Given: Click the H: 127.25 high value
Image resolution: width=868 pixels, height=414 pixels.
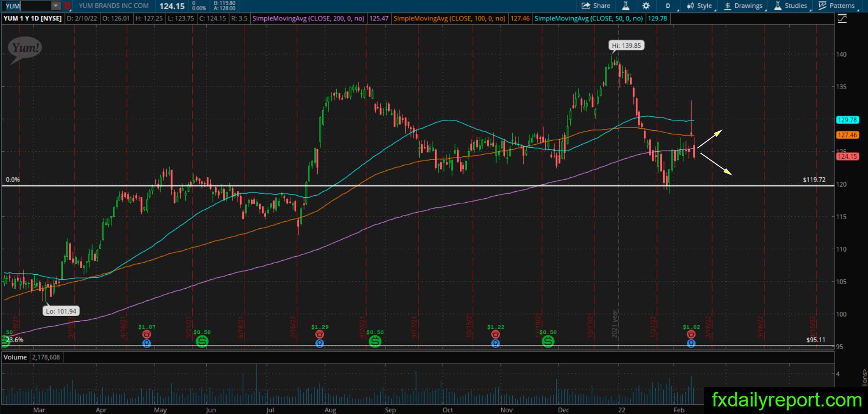Looking at the screenshot, I should pyautogui.click(x=149, y=19).
